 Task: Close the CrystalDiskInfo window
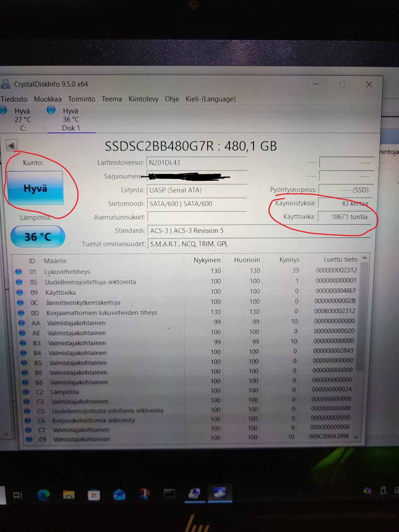click(x=369, y=85)
